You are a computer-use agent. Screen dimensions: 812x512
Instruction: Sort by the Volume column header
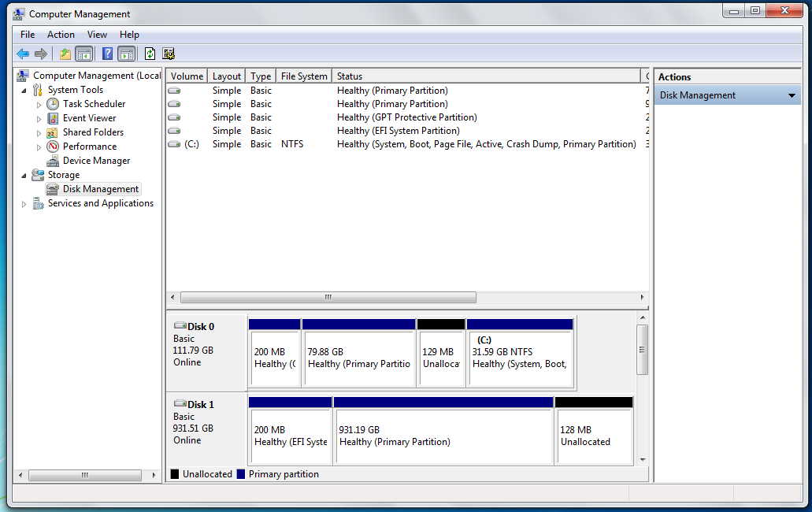pos(187,76)
